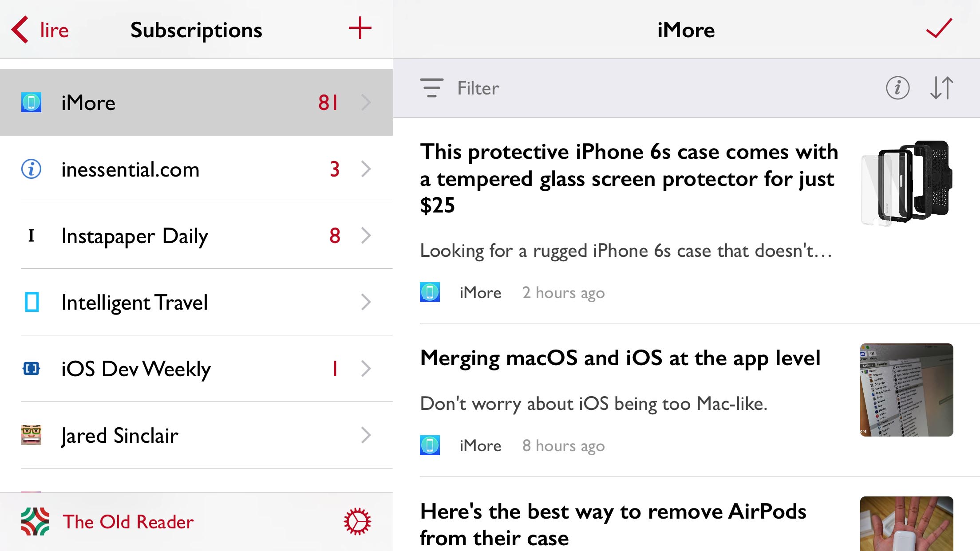
Task: Show feed info with the i icon
Action: coord(897,88)
